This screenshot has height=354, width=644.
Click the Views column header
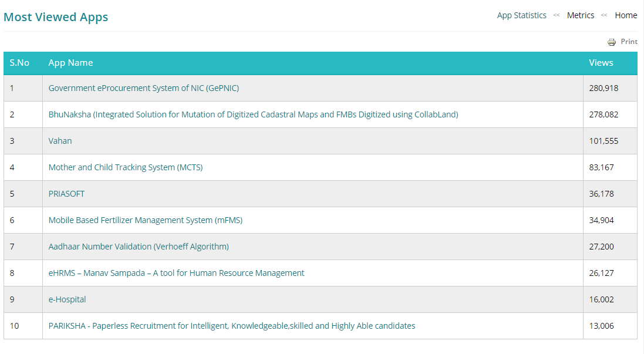(601, 63)
